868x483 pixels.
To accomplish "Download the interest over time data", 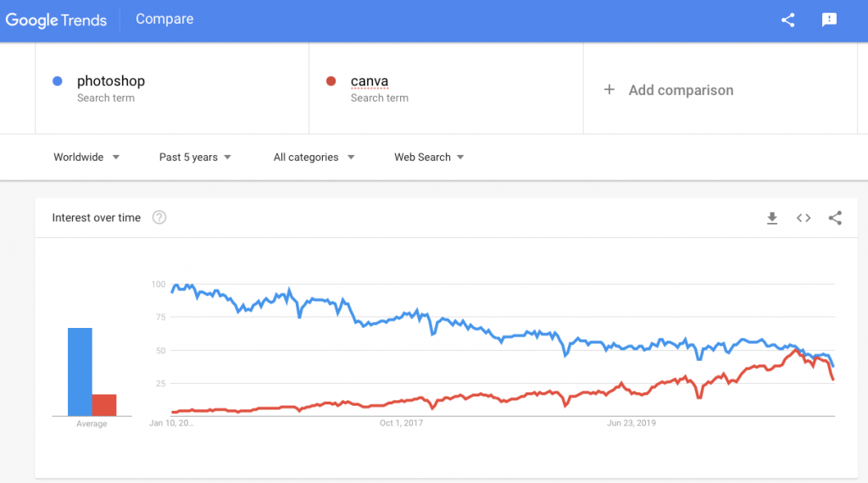I will (x=772, y=218).
